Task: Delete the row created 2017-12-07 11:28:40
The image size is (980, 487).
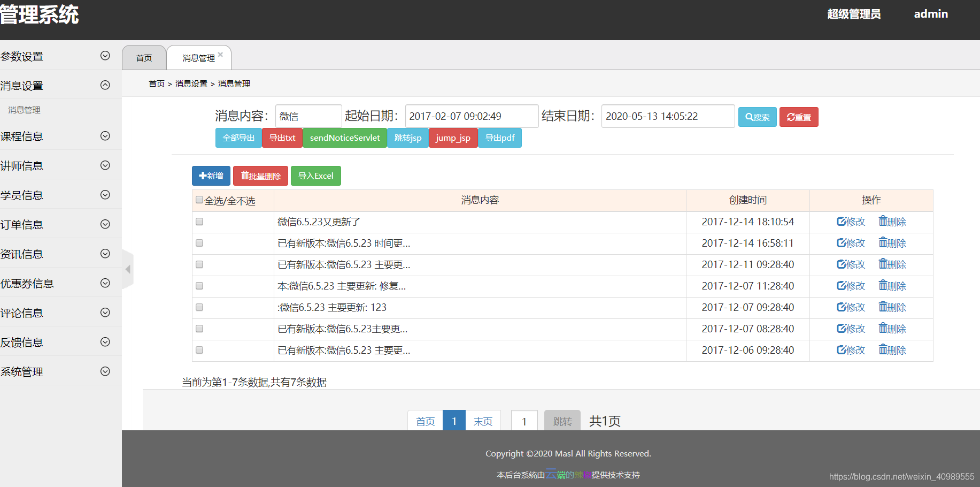Action: [892, 286]
